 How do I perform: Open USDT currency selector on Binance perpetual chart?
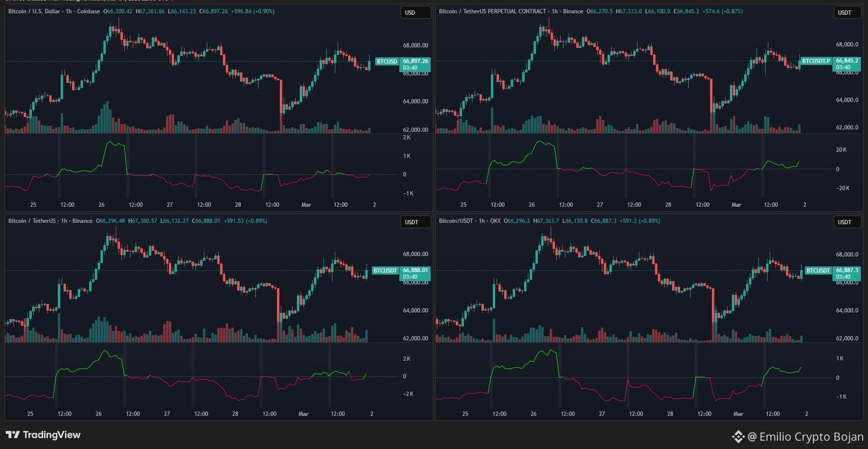(847, 12)
